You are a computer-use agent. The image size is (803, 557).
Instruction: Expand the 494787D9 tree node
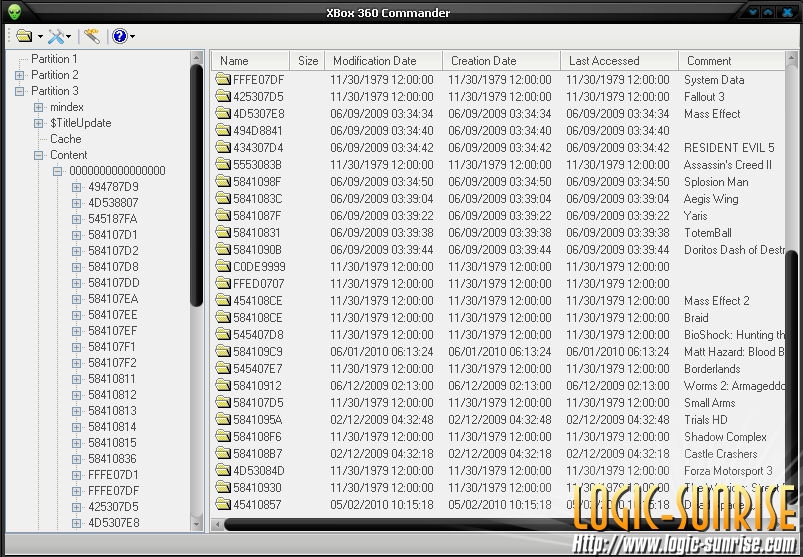click(x=76, y=187)
